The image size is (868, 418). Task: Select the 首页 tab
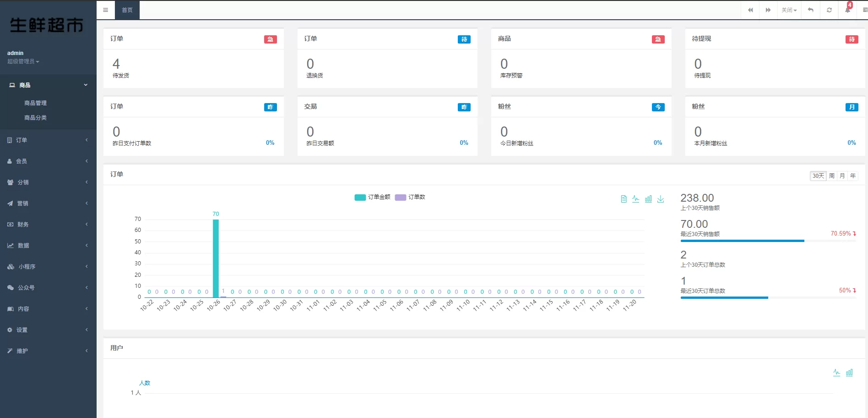(x=127, y=10)
